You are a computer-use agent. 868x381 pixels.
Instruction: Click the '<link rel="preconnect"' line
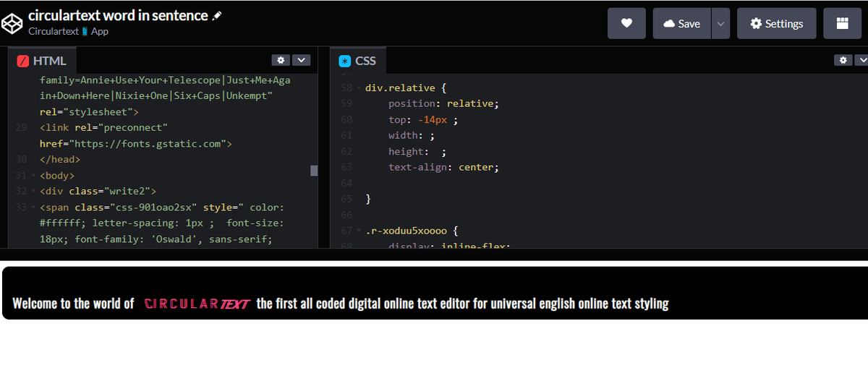(103, 128)
